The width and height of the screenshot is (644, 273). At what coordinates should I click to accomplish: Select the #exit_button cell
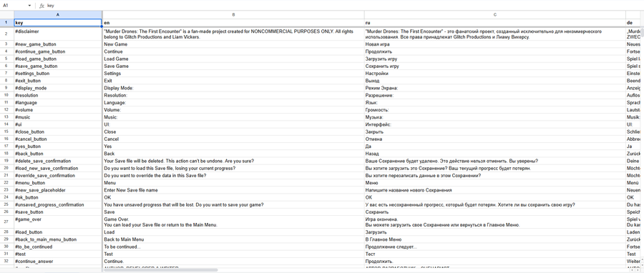point(58,81)
